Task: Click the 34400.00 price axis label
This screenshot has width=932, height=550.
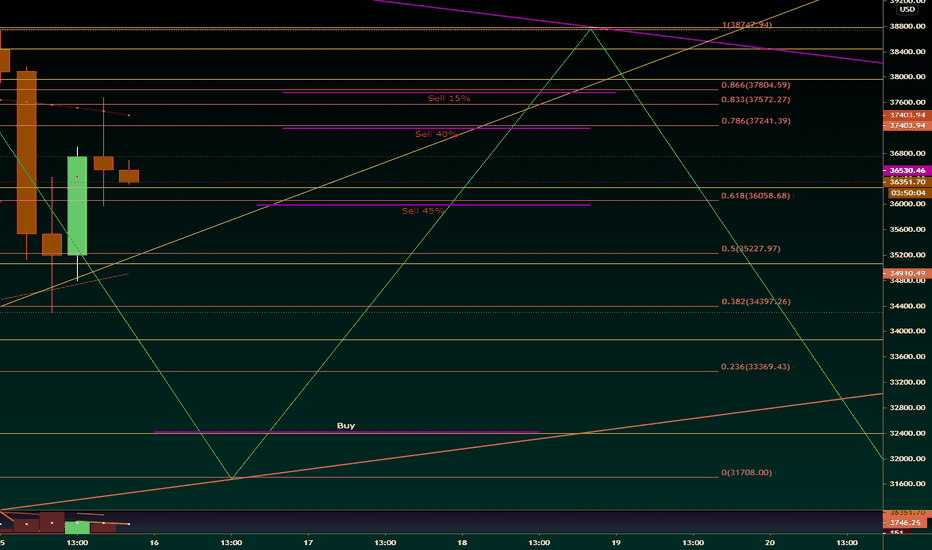Action: (908, 306)
